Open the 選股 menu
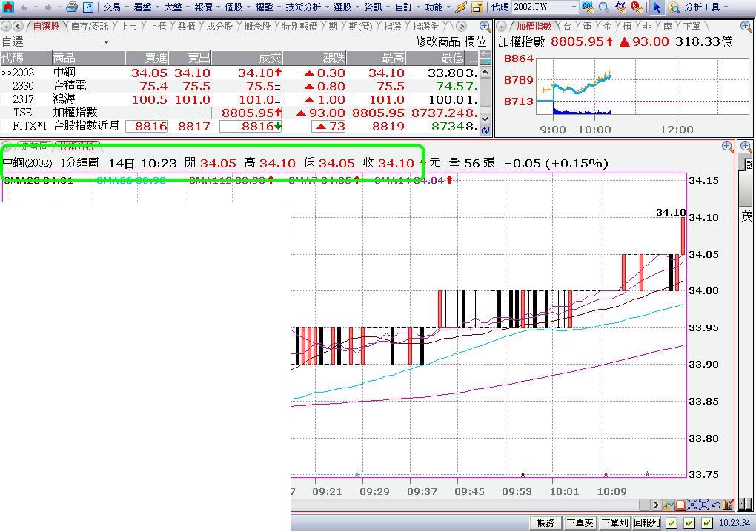This screenshot has height=532, width=756. point(342,7)
